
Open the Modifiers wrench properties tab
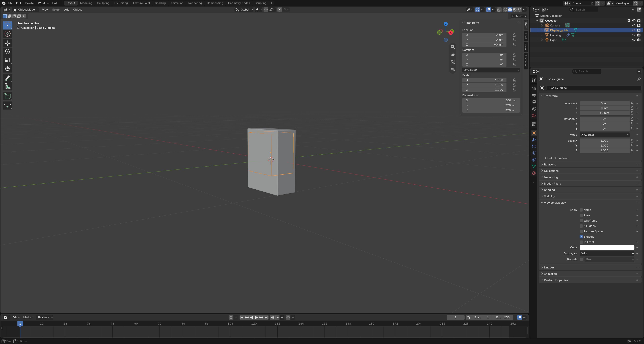(x=534, y=140)
